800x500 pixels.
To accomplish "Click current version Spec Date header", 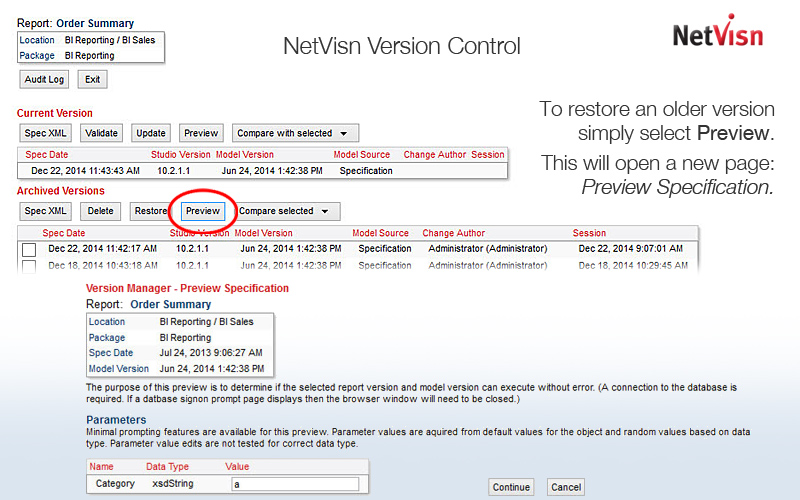I will (46, 155).
